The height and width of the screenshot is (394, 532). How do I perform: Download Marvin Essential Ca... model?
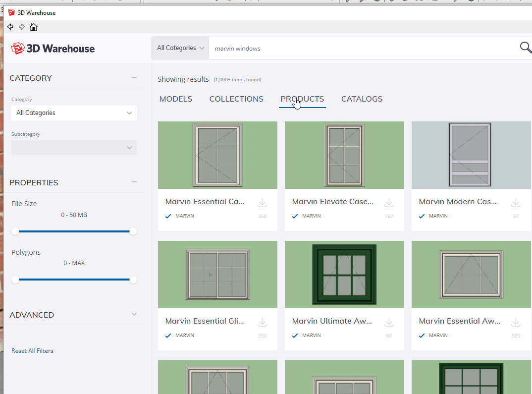click(262, 203)
